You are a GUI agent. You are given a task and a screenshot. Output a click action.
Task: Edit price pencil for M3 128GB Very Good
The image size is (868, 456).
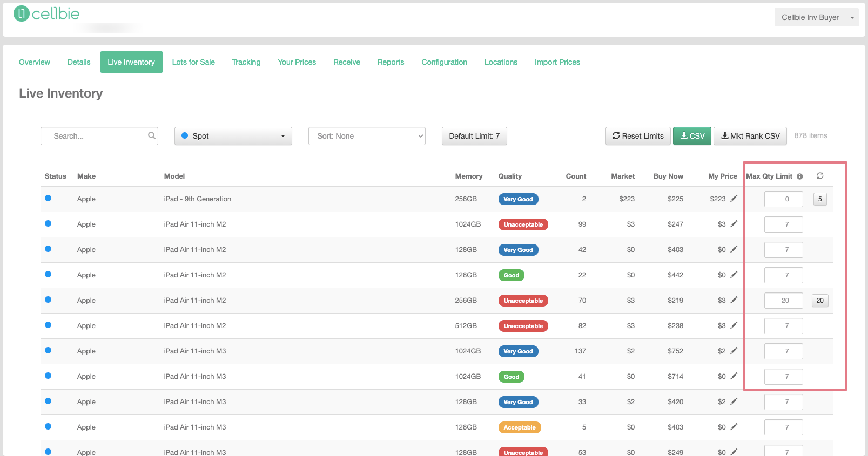point(734,401)
